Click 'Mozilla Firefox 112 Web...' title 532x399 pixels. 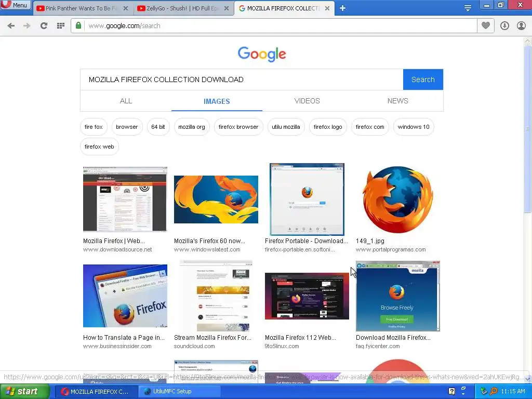(301, 338)
